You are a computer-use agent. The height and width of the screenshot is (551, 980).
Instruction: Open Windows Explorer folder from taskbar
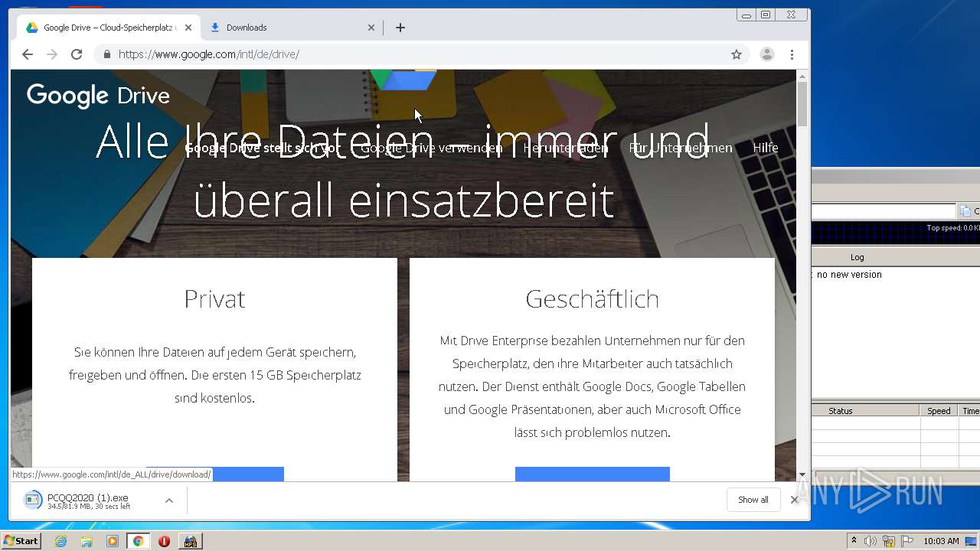(x=87, y=541)
